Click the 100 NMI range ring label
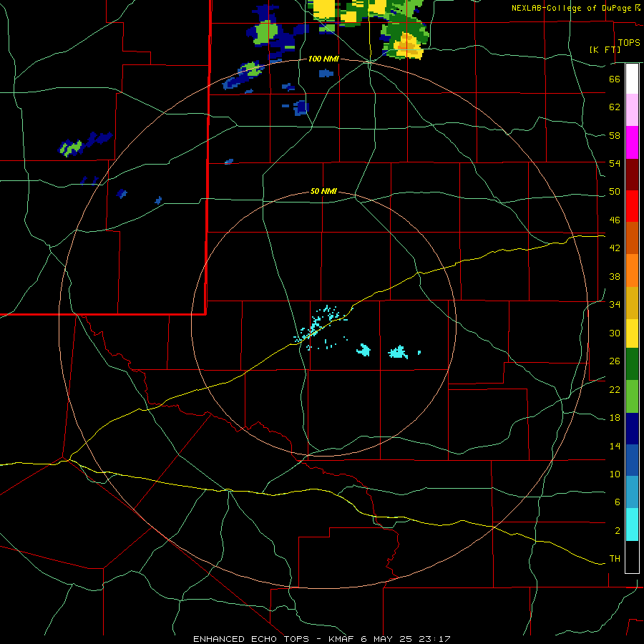This screenshot has width=644, height=644. point(323,59)
